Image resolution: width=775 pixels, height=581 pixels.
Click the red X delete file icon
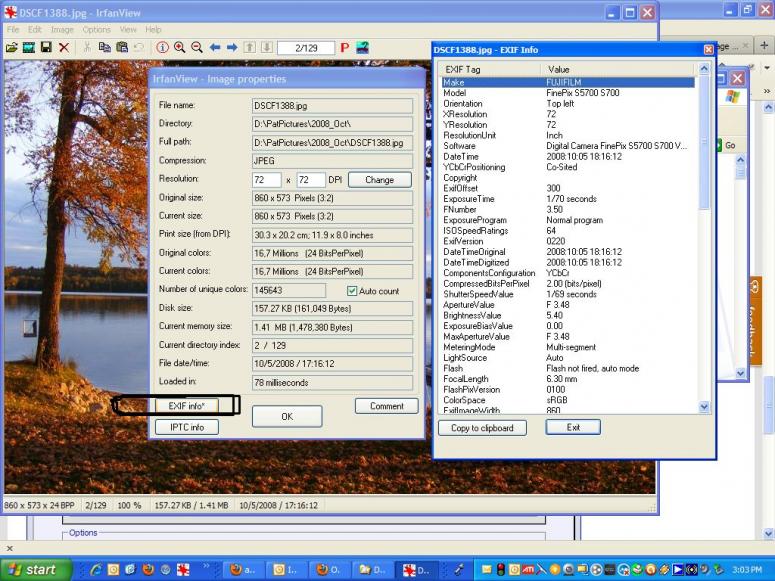[x=64, y=47]
